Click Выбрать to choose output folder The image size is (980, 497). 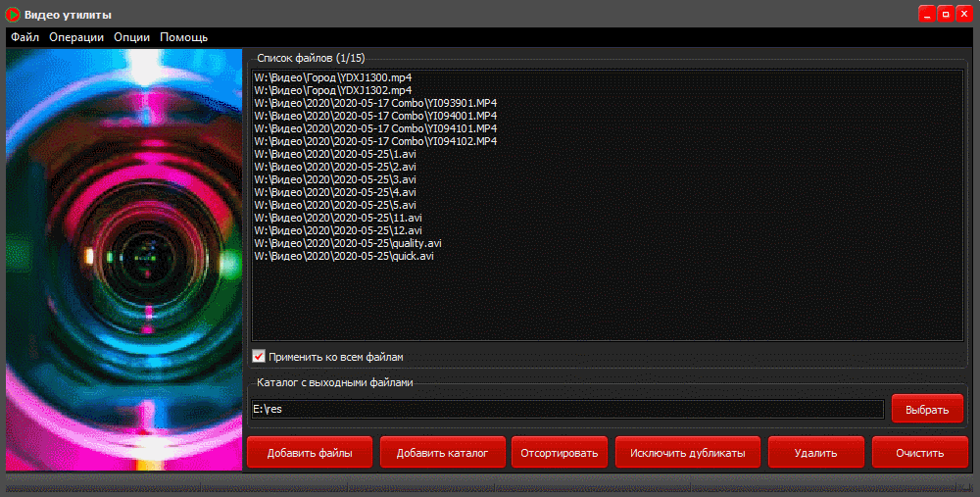coord(927,410)
